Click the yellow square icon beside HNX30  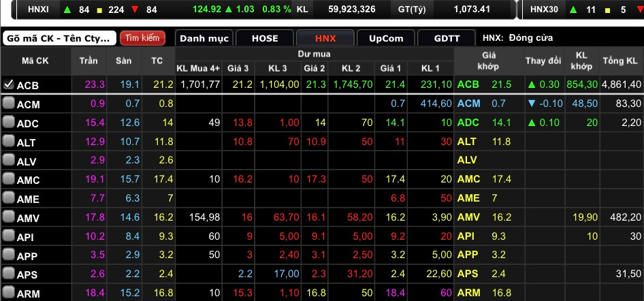coord(604,10)
